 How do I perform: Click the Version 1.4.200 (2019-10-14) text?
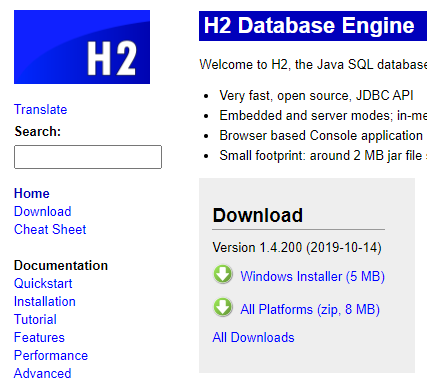point(297,248)
